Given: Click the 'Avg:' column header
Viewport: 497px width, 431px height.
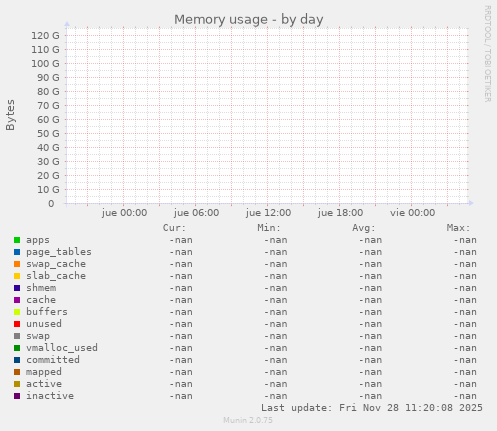Looking at the screenshot, I should [x=364, y=228].
